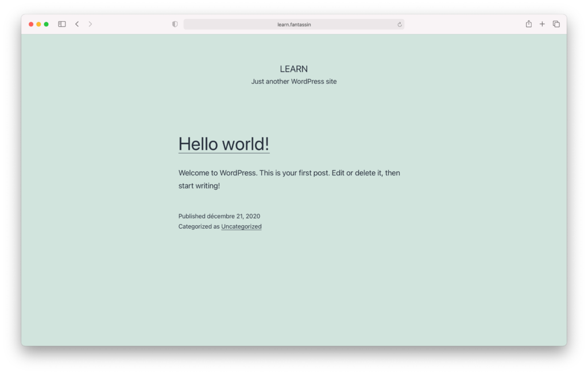This screenshot has width=588, height=374.
Task: Reload the page with the refresh icon
Action: tap(400, 24)
